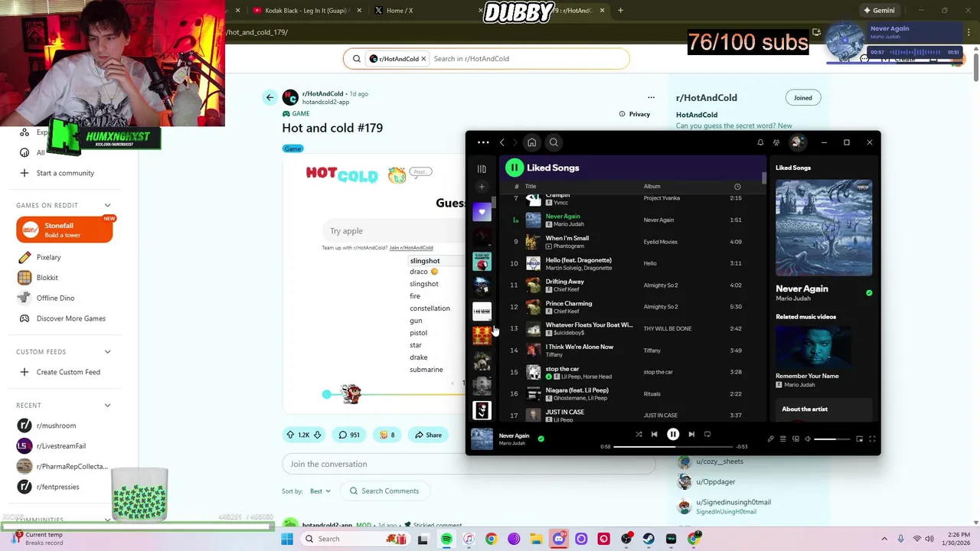Screen dimensions: 980x551
Task: Go back from the Reddit post
Action: coord(269,97)
